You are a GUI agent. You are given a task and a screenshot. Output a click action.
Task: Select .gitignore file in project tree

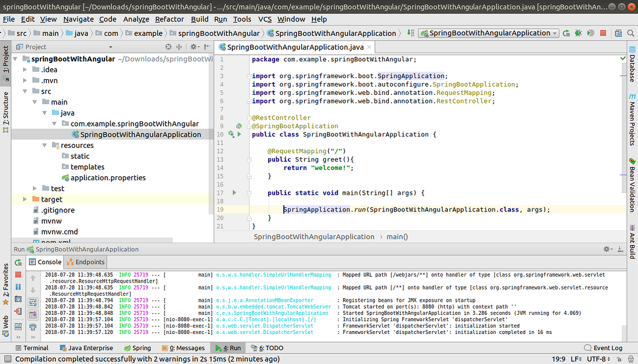[x=53, y=210]
